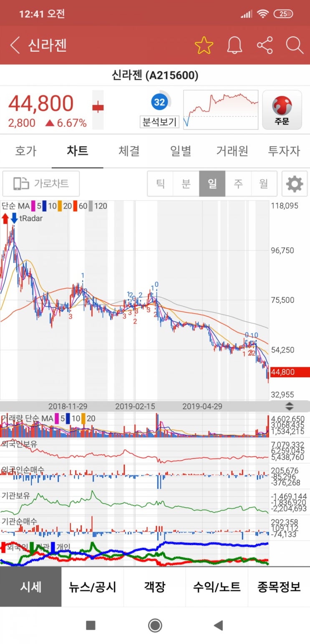Select the 주 weekly period
The width and height of the screenshot is (310, 644).
pos(238,183)
